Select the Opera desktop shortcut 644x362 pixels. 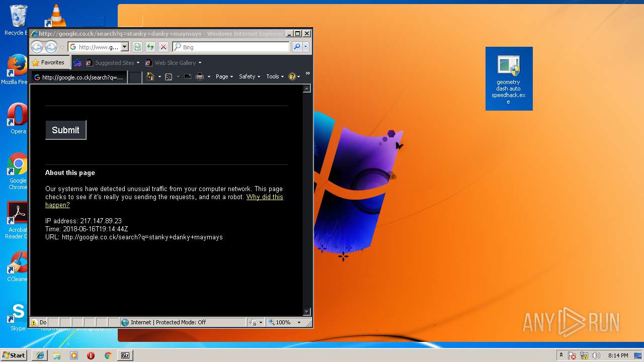pyautogui.click(x=18, y=119)
